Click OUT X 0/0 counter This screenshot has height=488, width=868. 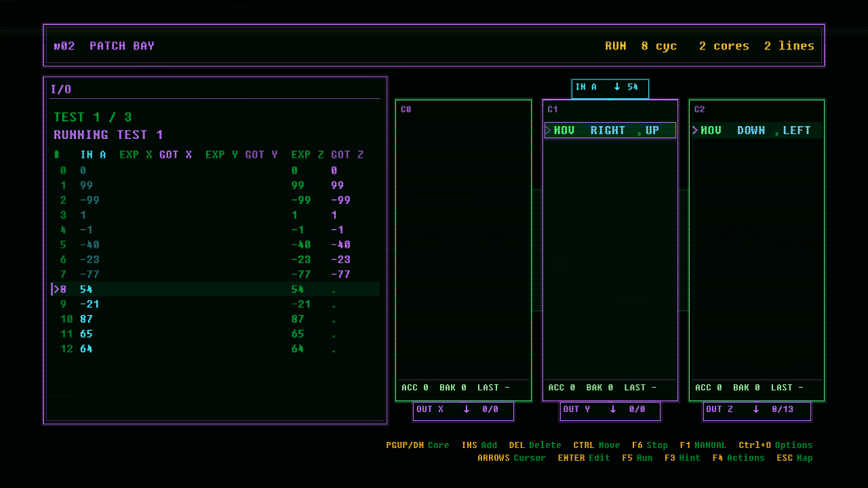pos(490,409)
